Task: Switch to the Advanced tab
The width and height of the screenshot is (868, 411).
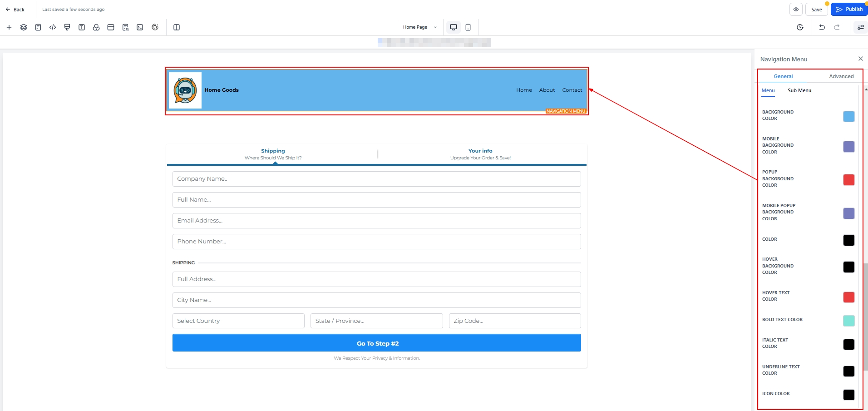Action: pyautogui.click(x=841, y=76)
